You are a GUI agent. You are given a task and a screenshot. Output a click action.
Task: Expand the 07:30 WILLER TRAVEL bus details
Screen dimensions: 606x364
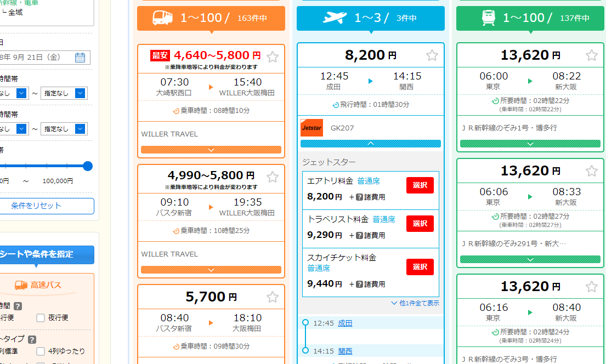(211, 150)
